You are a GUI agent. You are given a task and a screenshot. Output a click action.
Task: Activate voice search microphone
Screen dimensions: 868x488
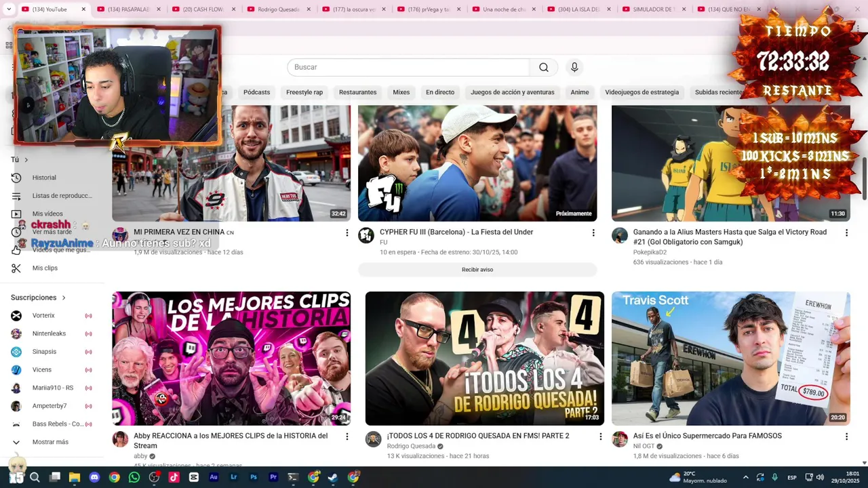(574, 67)
